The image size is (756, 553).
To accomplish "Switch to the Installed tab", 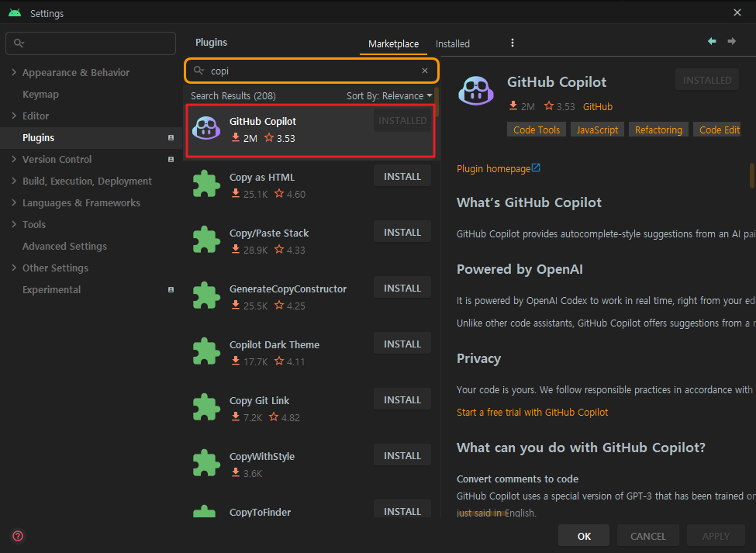I will click(452, 44).
